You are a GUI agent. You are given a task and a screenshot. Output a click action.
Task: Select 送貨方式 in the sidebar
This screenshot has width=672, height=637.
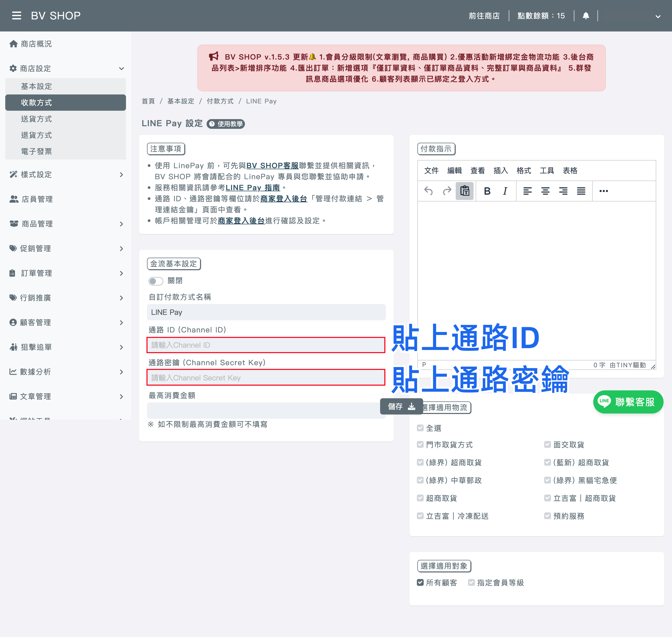pyautogui.click(x=66, y=119)
